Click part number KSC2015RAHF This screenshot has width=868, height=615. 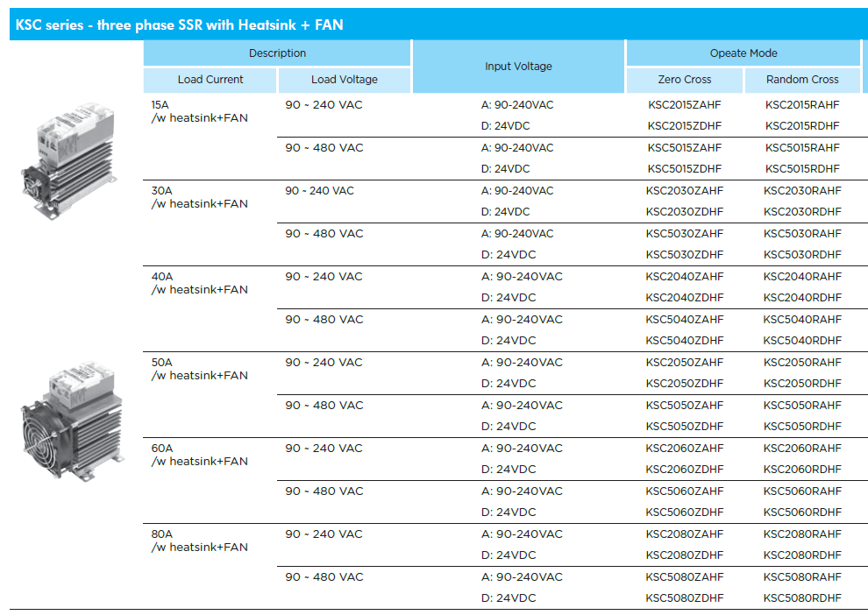tap(802, 104)
